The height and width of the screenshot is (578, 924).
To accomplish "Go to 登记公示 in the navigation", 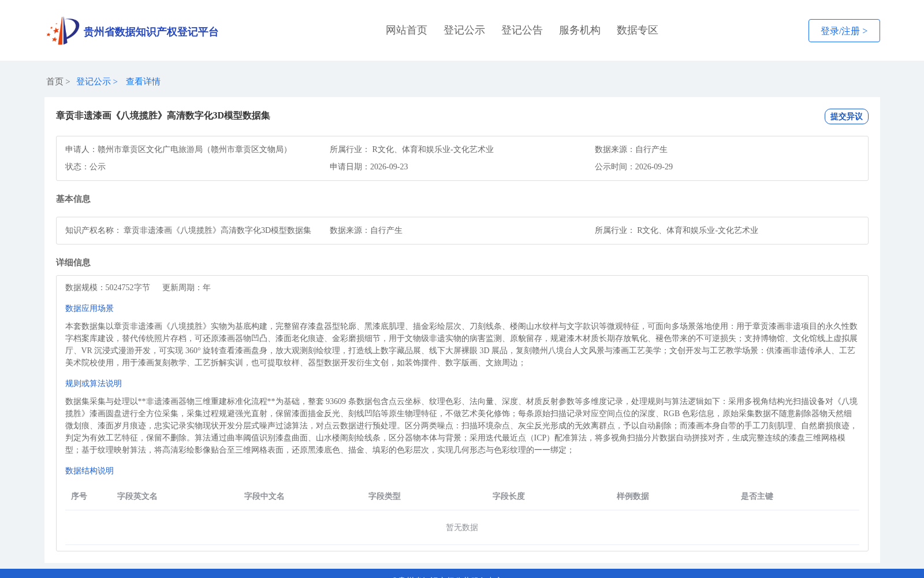I will tap(464, 30).
